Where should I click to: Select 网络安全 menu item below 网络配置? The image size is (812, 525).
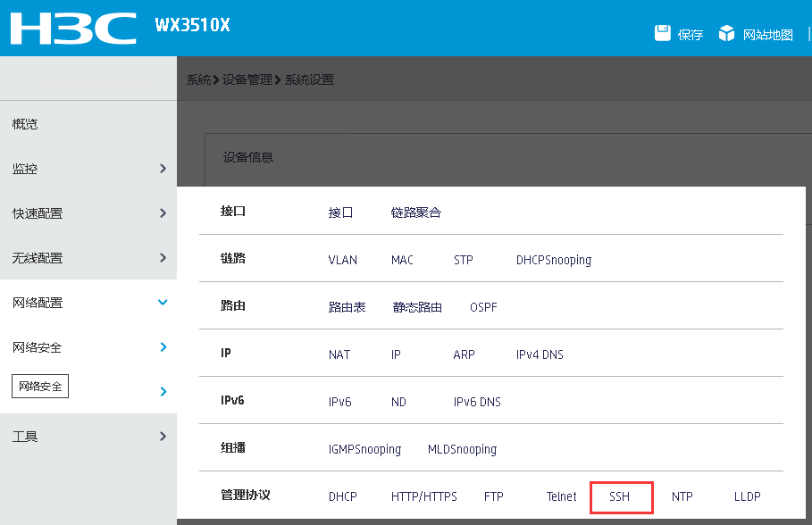pos(38,347)
